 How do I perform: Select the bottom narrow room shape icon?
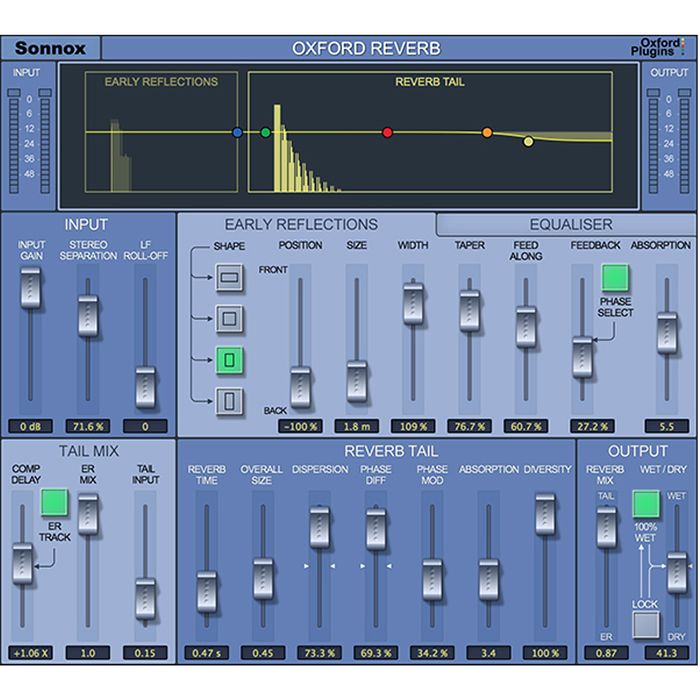[x=231, y=402]
